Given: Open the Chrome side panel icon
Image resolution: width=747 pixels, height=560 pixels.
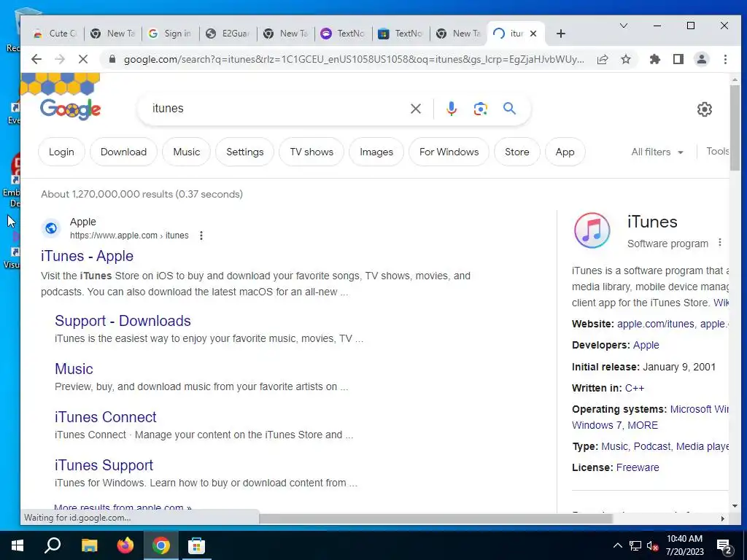Looking at the screenshot, I should [678, 59].
